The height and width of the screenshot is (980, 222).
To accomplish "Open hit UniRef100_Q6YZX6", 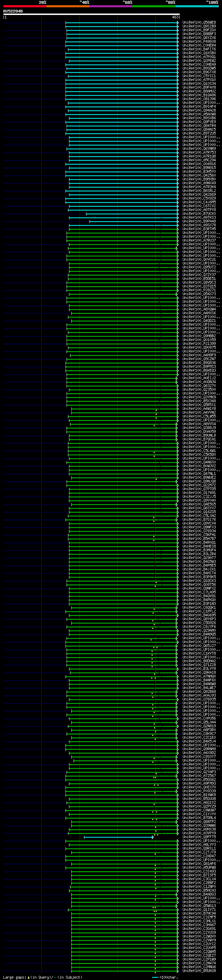I will [199, 38].
